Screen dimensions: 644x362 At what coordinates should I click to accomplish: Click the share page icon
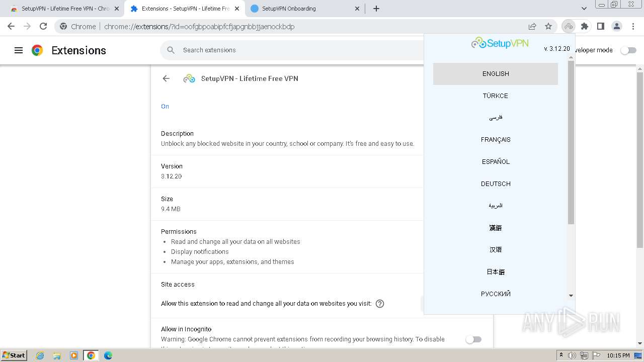(532, 26)
